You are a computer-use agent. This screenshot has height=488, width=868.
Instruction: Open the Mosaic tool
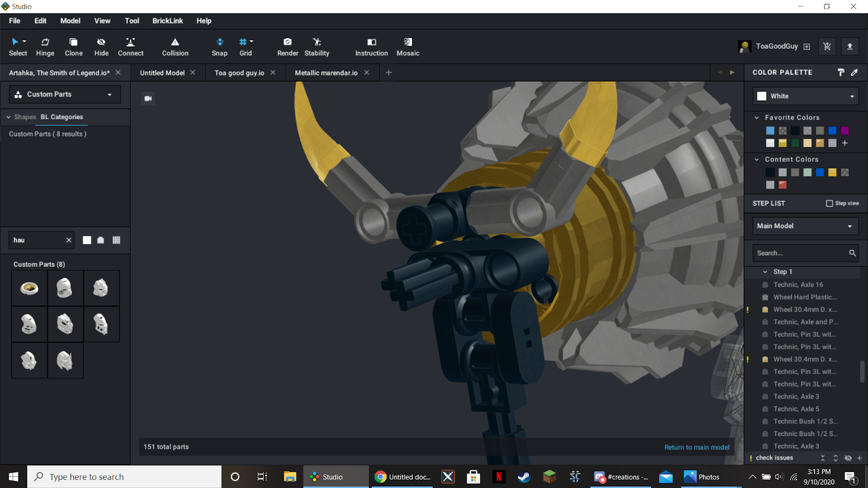[x=408, y=47]
